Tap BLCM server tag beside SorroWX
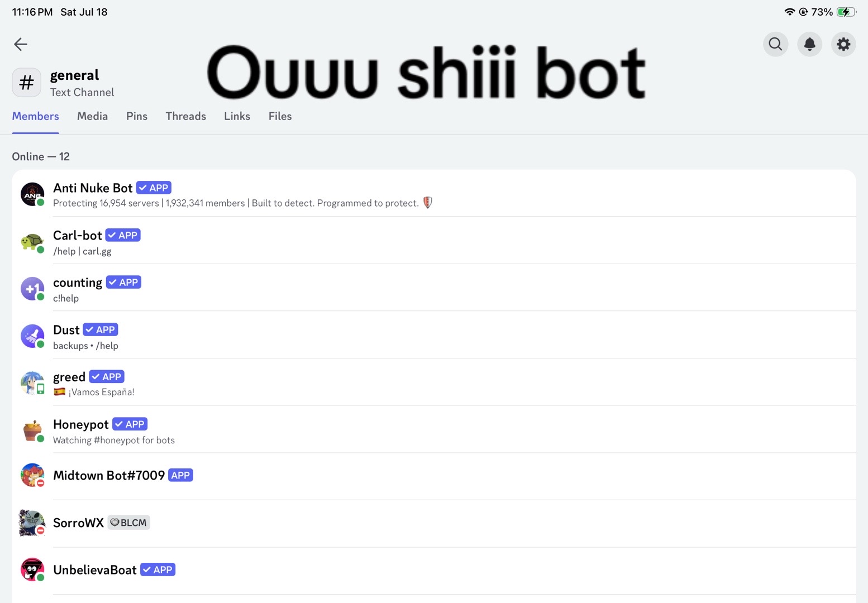Image resolution: width=868 pixels, height=603 pixels. (128, 523)
